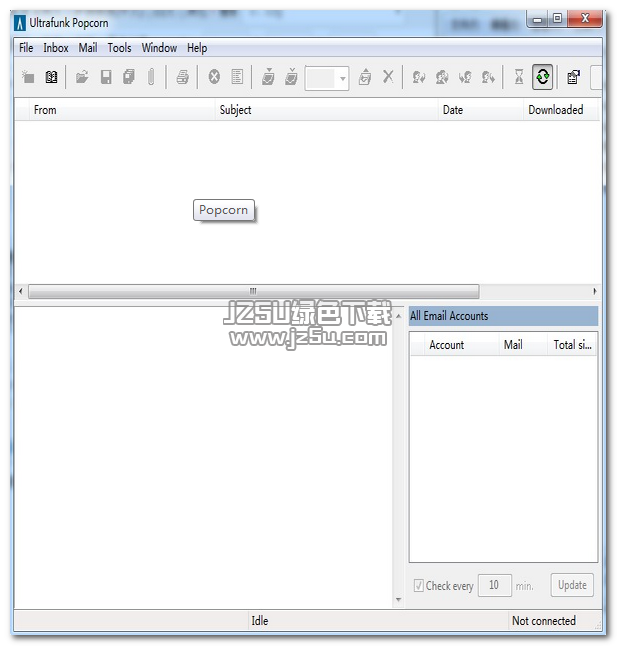Image resolution: width=617 pixels, height=646 pixels.
Task: Click the preview pane scroll up arrow
Action: click(x=398, y=316)
